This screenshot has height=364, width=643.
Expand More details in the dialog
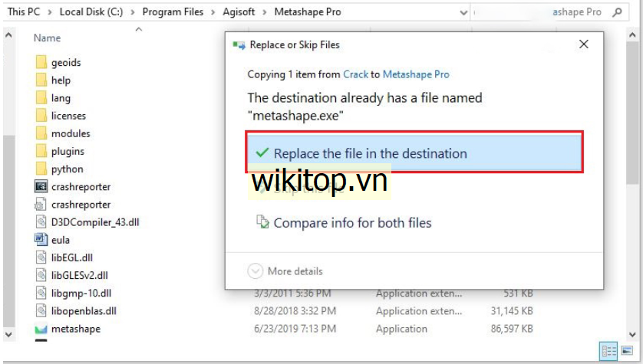click(x=256, y=271)
